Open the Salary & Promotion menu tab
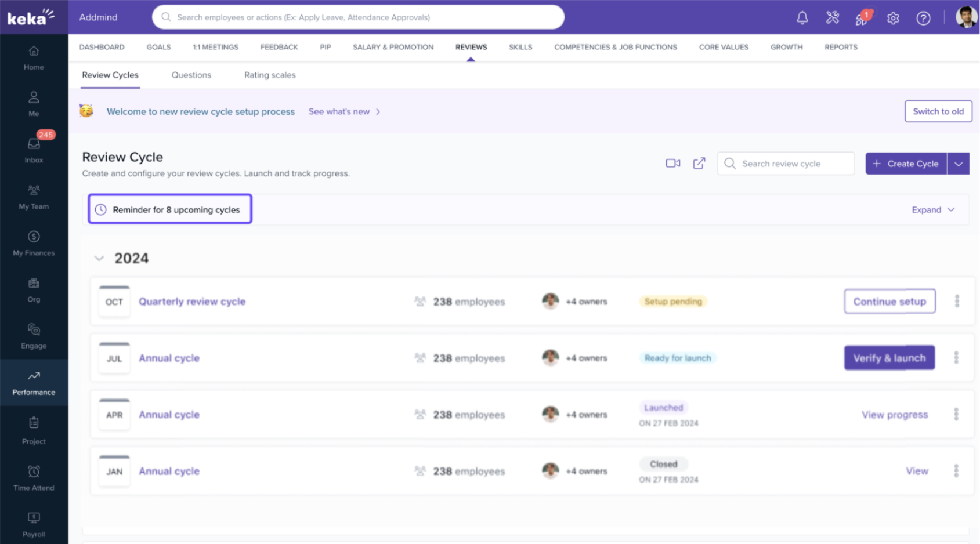The width and height of the screenshot is (980, 544). 393,47
